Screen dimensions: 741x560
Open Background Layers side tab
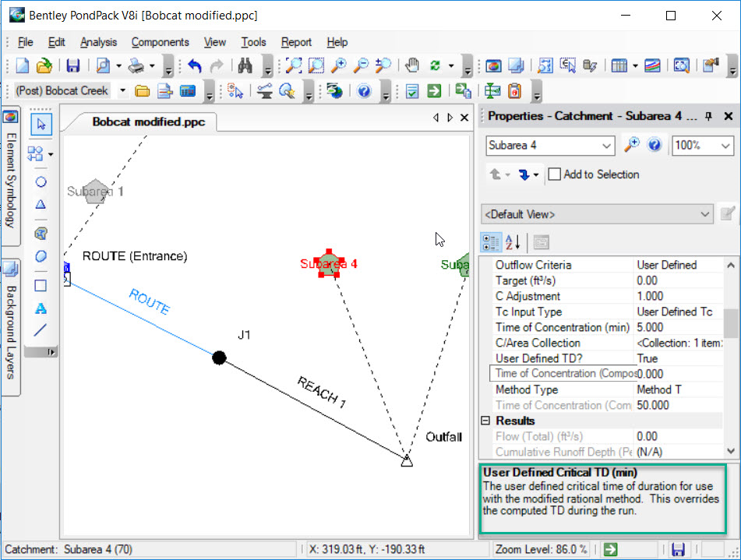pos(11,327)
